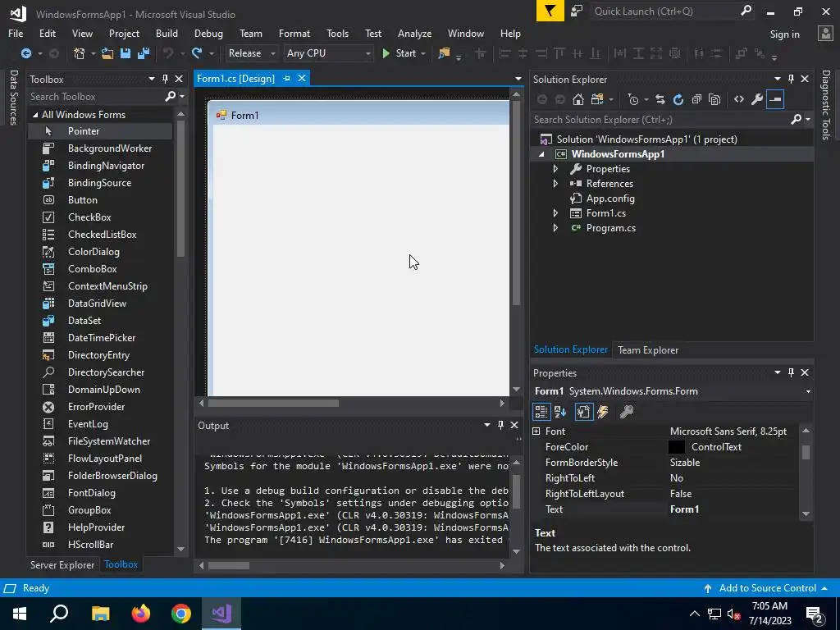Click the View Code icon in Solution Explorer
This screenshot has width=840, height=630.
tap(739, 99)
